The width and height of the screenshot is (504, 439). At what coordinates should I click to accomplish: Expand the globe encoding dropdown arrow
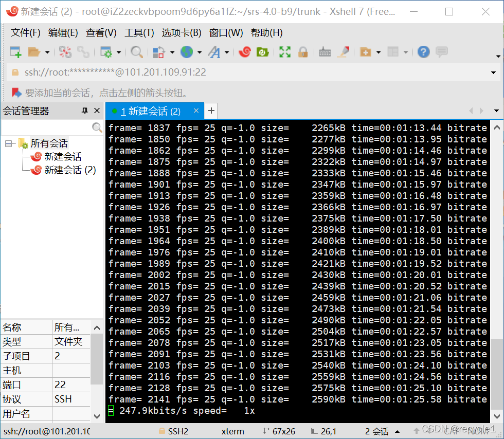[200, 52]
